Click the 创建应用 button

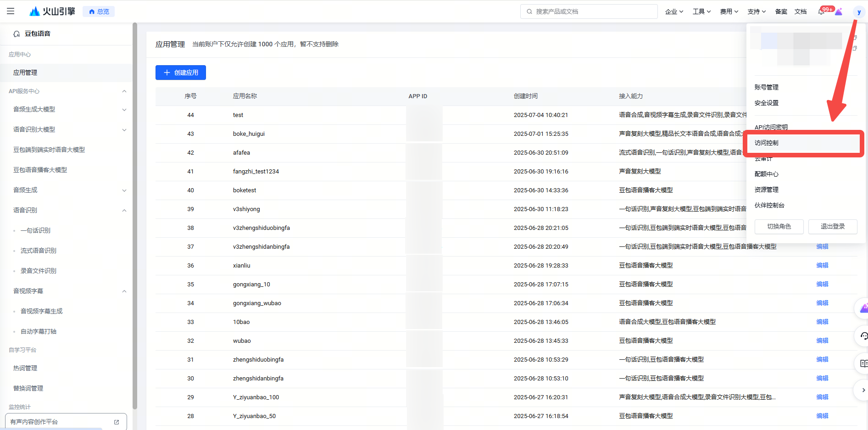(x=181, y=73)
